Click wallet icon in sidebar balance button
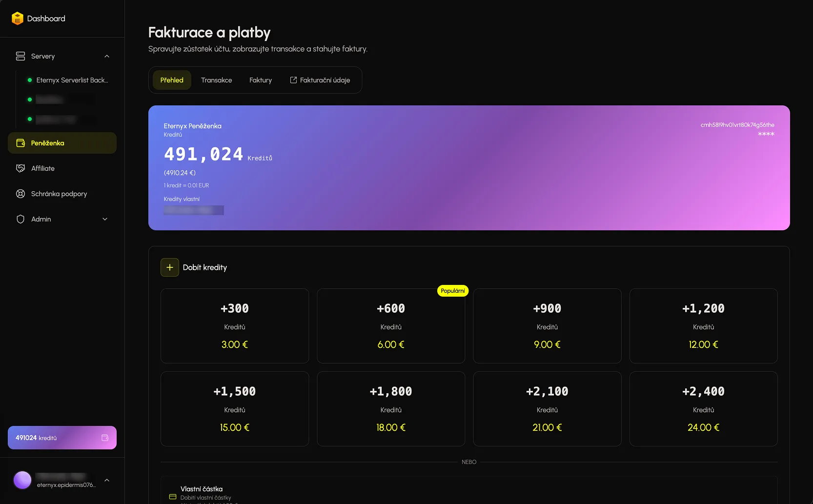The height and width of the screenshot is (504, 813). click(105, 438)
